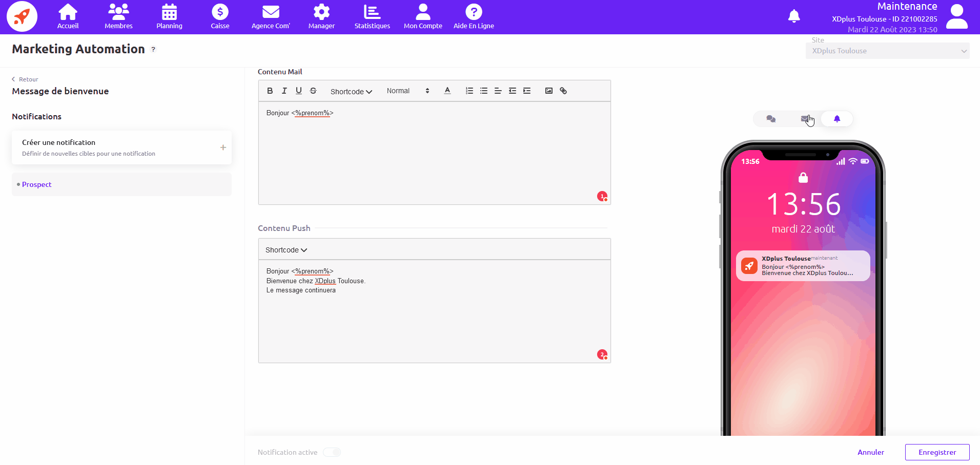Expand Shortcode dropdown in mail toolbar

point(351,92)
